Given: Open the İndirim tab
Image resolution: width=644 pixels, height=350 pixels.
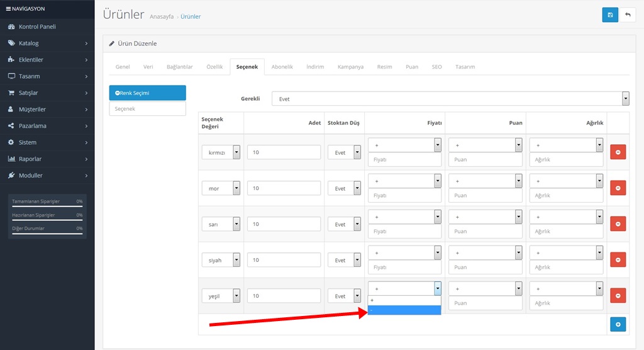Looking at the screenshot, I should point(315,67).
